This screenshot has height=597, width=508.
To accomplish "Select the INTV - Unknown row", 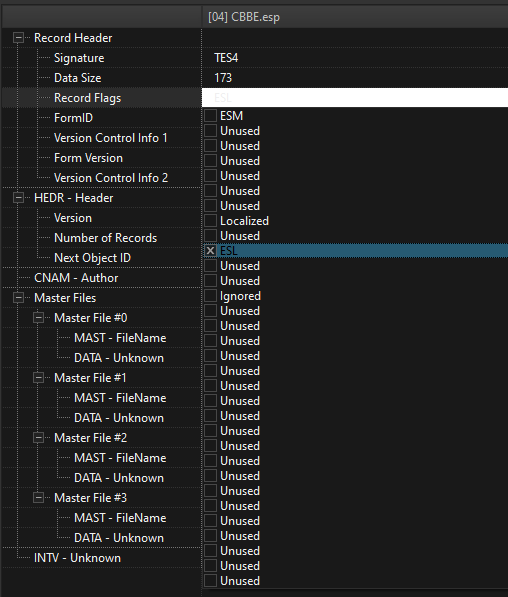I will [x=102, y=558].
